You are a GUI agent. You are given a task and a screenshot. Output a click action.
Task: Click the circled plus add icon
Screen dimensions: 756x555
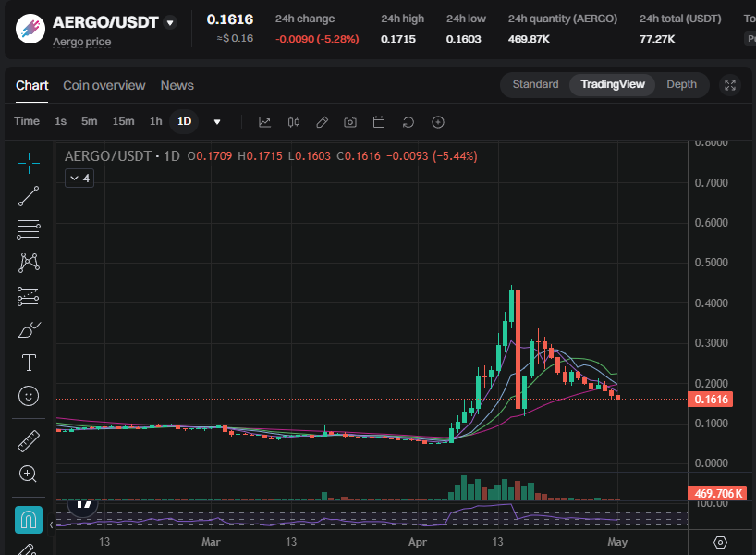pyautogui.click(x=438, y=122)
